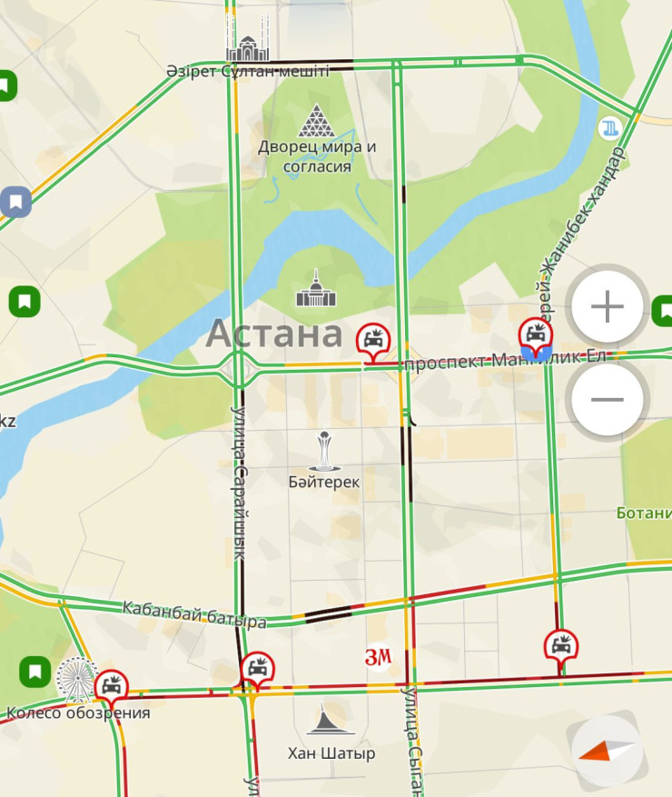672x797 pixels.
Task: Tap the Астана city label
Action: point(274,334)
